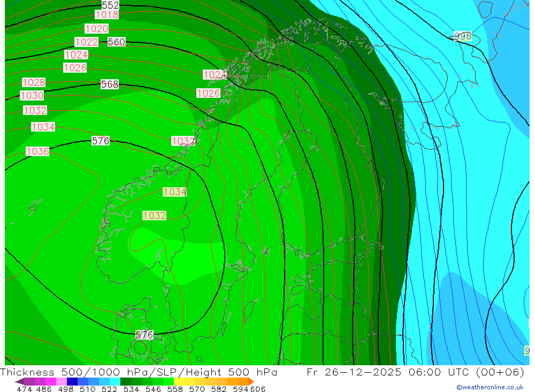Image resolution: width=535 pixels, height=392 pixels.
Task: Click the '606' legend value
Action: pos(258,389)
